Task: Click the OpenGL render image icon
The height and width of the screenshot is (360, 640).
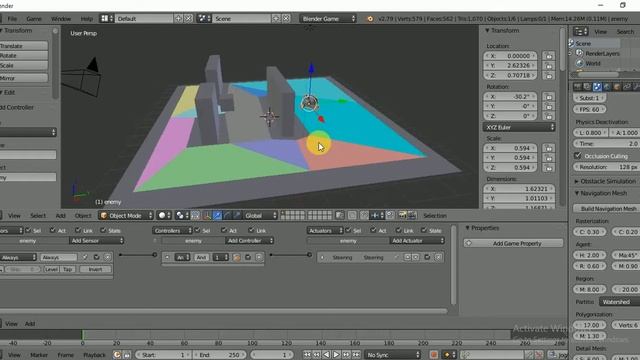Action: (402, 215)
